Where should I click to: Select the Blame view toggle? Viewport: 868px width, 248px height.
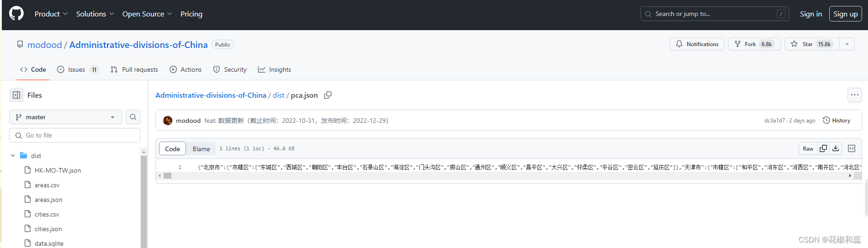[x=201, y=149]
